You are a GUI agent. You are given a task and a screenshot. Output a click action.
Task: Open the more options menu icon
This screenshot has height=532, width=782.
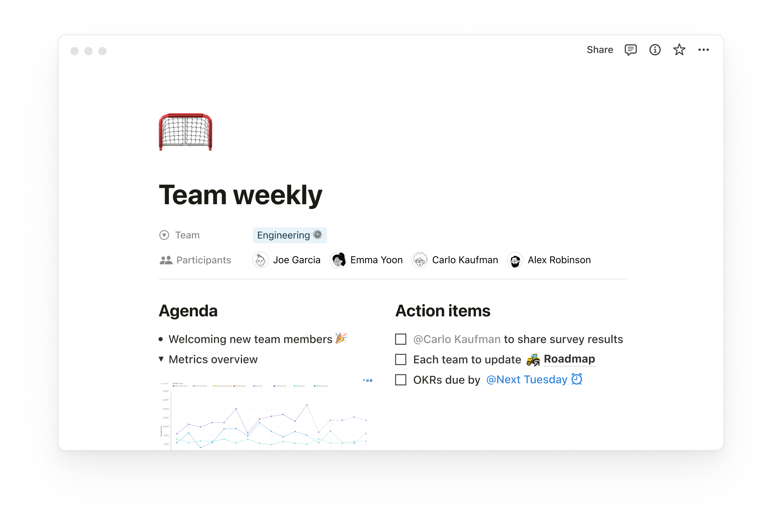tap(705, 49)
